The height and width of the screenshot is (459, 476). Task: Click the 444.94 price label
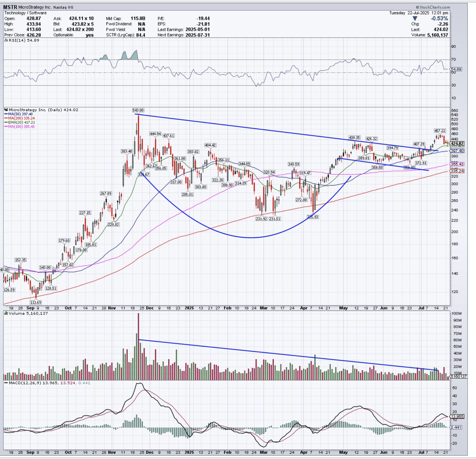click(x=155, y=134)
